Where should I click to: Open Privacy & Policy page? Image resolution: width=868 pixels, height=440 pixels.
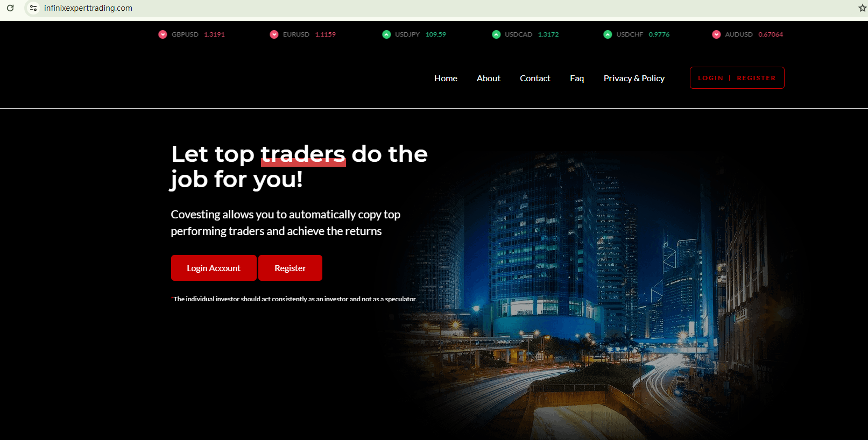point(634,79)
